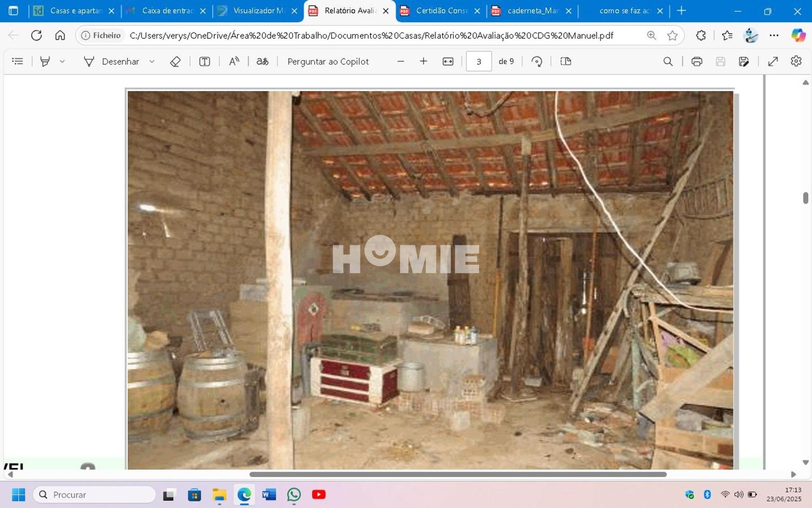Zoom in on the PDF page
The width and height of the screenshot is (812, 508).
pyautogui.click(x=423, y=61)
